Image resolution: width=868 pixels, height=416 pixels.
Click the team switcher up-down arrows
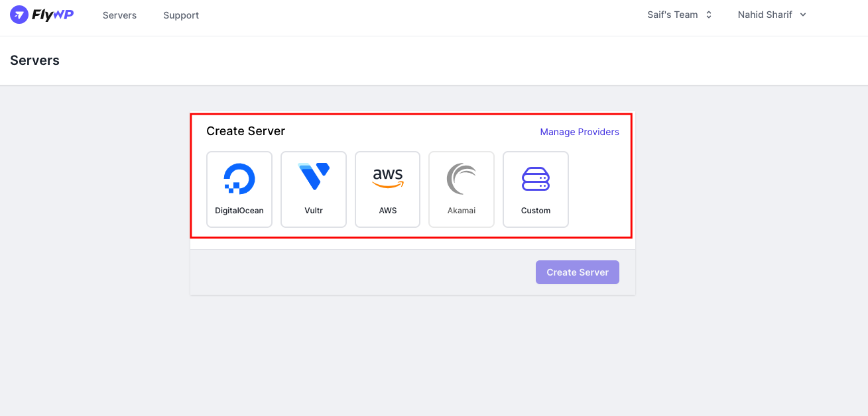click(x=709, y=15)
